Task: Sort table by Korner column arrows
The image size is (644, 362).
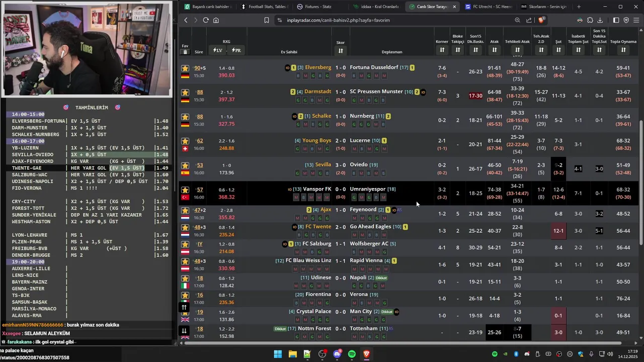Action: click(x=442, y=50)
